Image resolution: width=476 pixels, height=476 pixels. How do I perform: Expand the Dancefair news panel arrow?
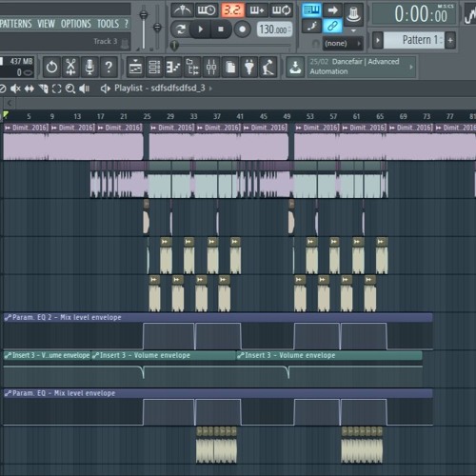click(x=411, y=67)
